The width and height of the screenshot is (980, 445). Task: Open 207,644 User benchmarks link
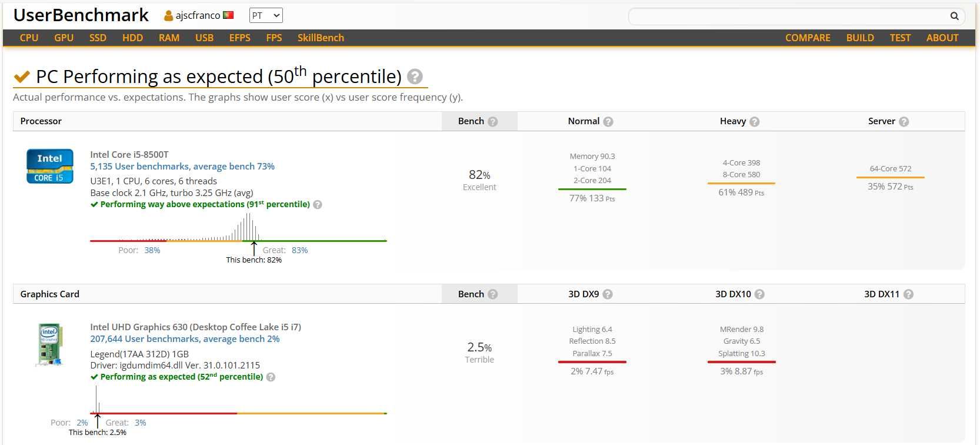185,339
